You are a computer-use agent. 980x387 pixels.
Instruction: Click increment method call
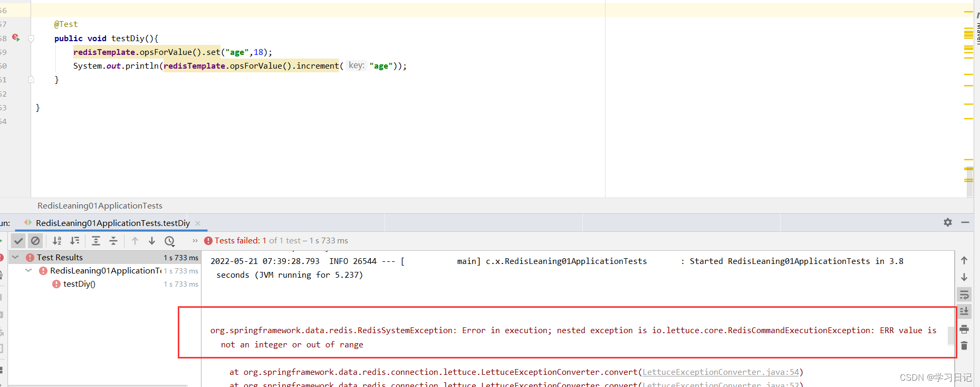click(x=318, y=66)
